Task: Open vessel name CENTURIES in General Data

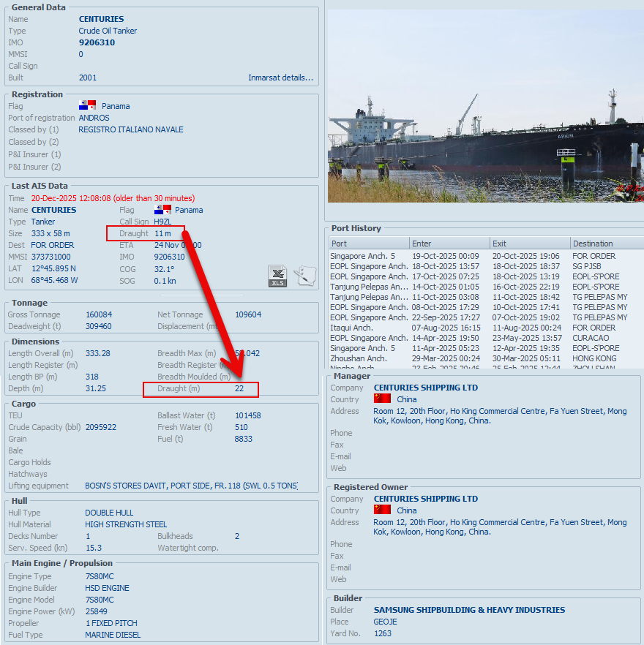Action: [x=101, y=19]
